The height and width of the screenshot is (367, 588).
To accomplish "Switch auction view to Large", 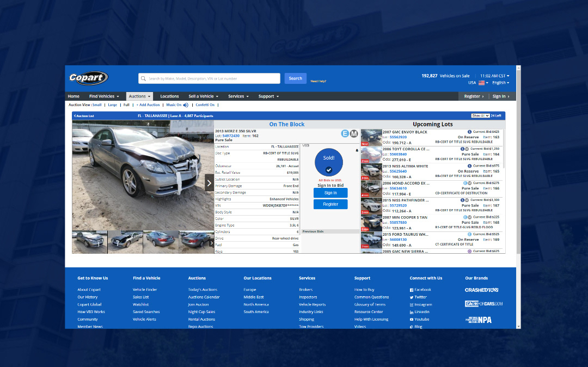I will pyautogui.click(x=113, y=105).
